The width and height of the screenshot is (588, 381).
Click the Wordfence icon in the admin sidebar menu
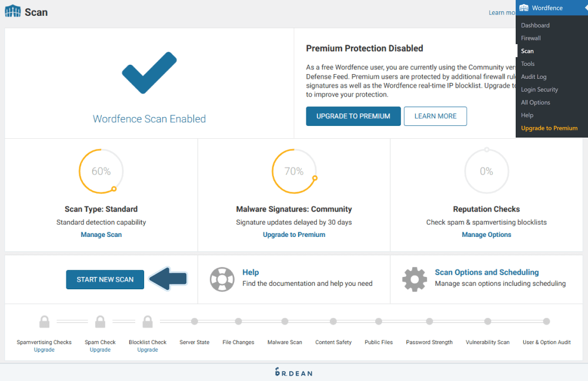(x=524, y=8)
